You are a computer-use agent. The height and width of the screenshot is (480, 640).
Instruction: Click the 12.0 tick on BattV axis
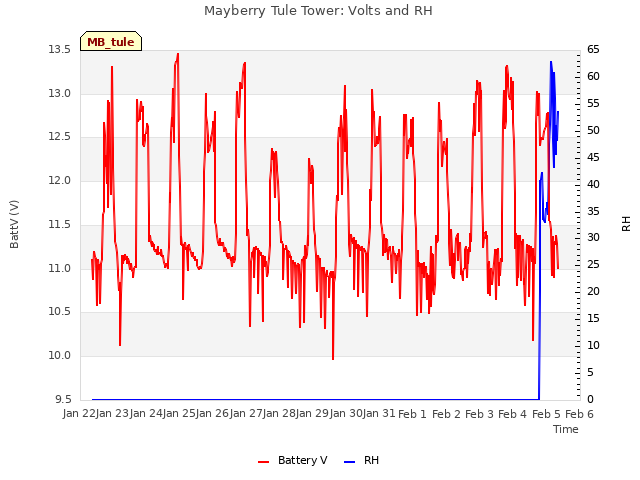[x=60, y=180]
